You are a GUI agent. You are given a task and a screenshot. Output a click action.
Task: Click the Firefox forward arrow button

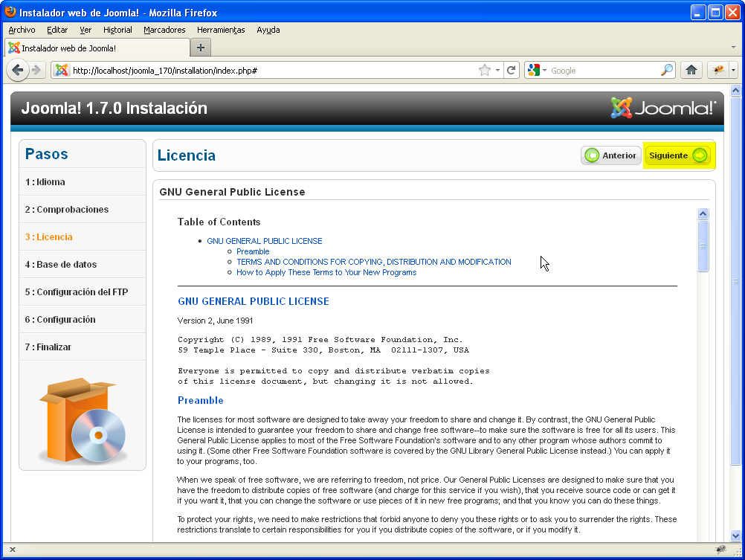click(x=36, y=71)
